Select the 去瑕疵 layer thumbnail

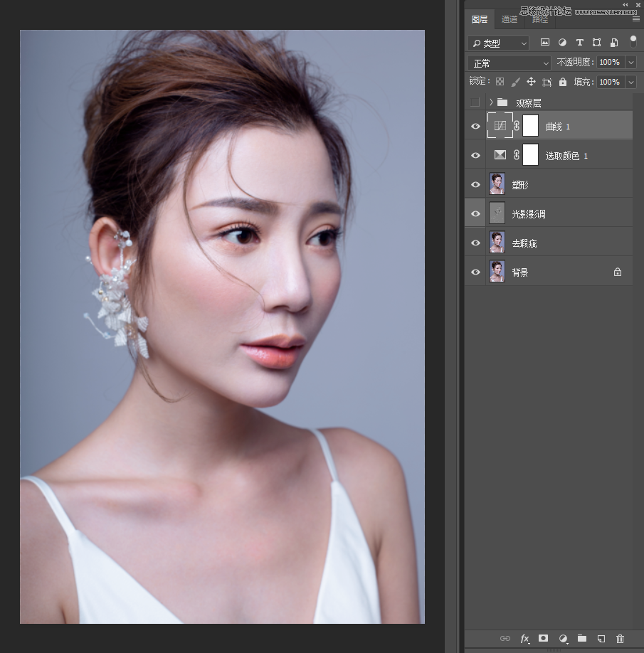pos(497,243)
